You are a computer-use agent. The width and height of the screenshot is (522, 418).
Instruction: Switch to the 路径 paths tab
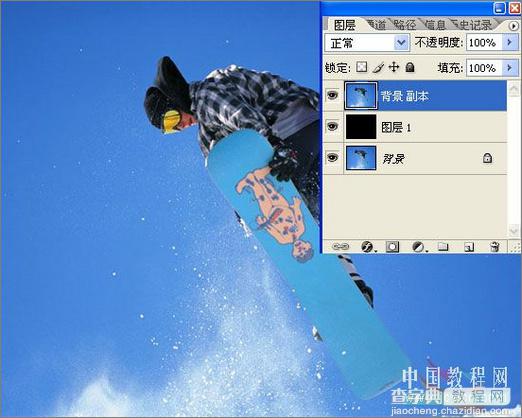pos(404,25)
